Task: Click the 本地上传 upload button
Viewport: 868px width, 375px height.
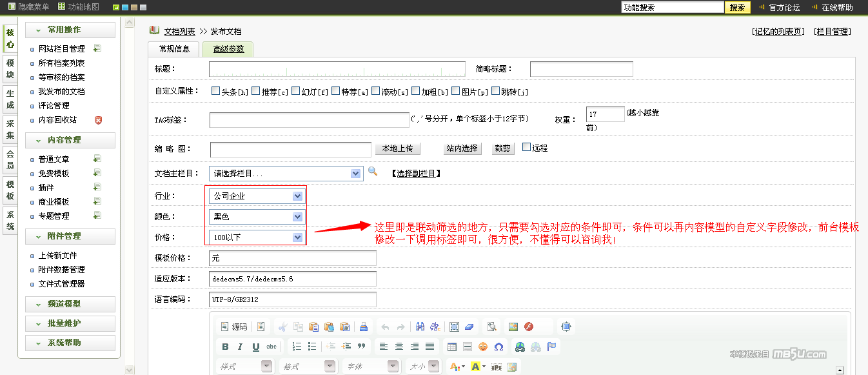Action: (x=397, y=148)
